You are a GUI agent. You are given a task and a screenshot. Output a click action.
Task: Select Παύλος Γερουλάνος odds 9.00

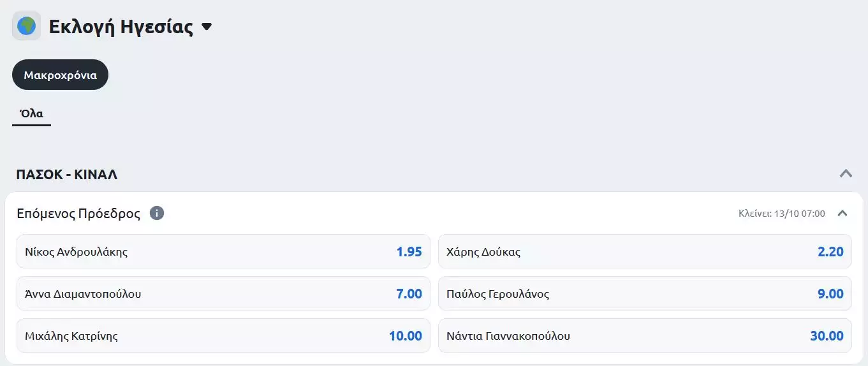coord(645,293)
